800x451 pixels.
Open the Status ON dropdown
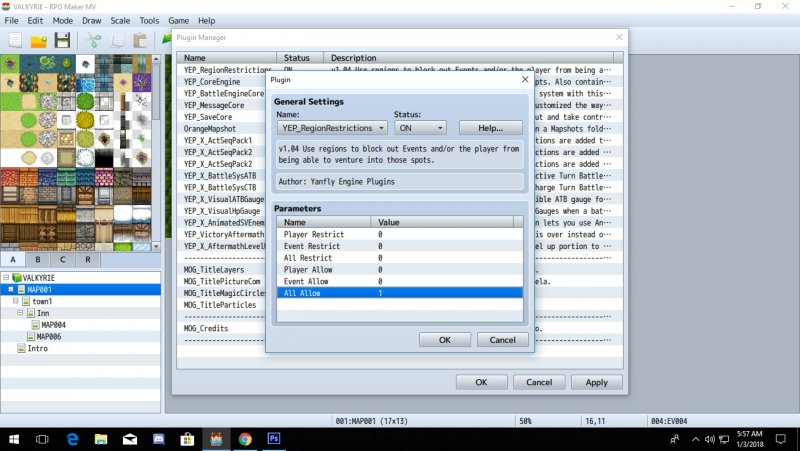point(420,128)
